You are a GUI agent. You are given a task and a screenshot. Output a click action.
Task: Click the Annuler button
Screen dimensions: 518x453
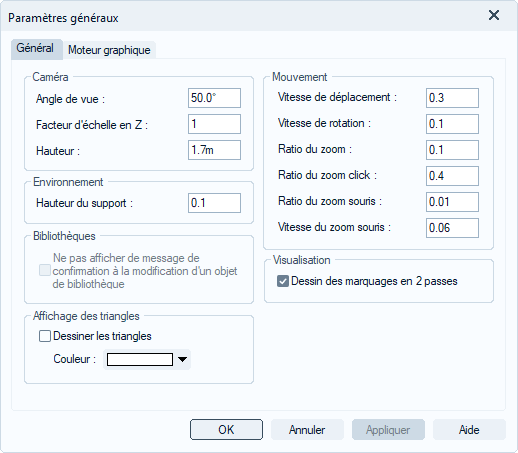click(x=307, y=429)
